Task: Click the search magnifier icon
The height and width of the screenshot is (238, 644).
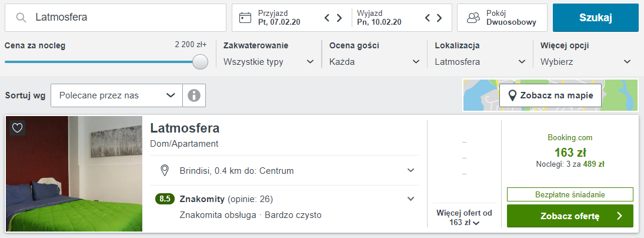Action: pyautogui.click(x=21, y=18)
